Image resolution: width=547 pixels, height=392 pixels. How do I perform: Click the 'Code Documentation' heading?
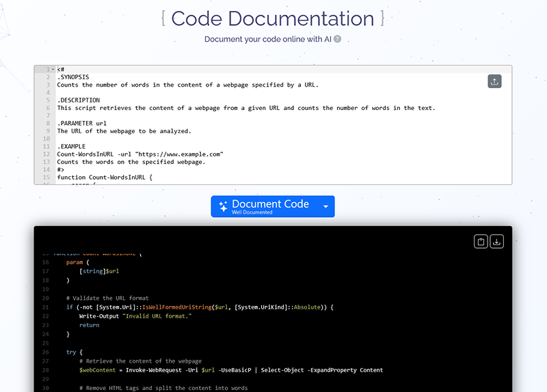[273, 18]
